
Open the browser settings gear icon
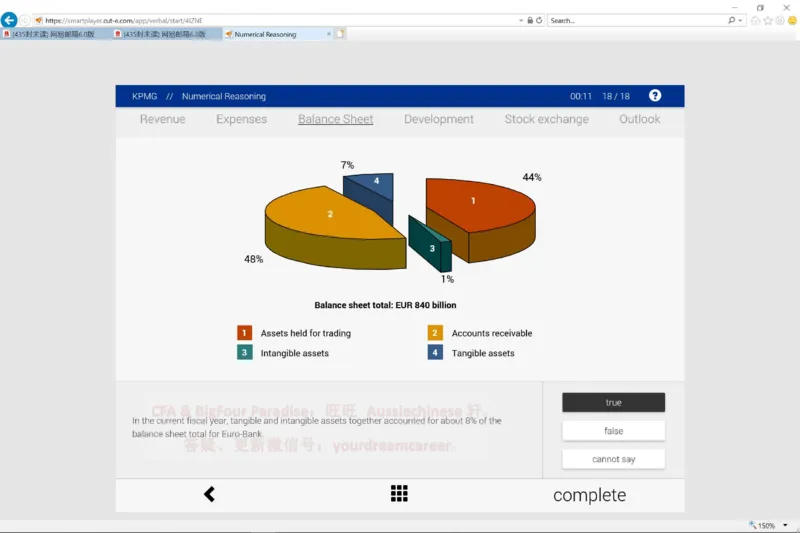(779, 20)
